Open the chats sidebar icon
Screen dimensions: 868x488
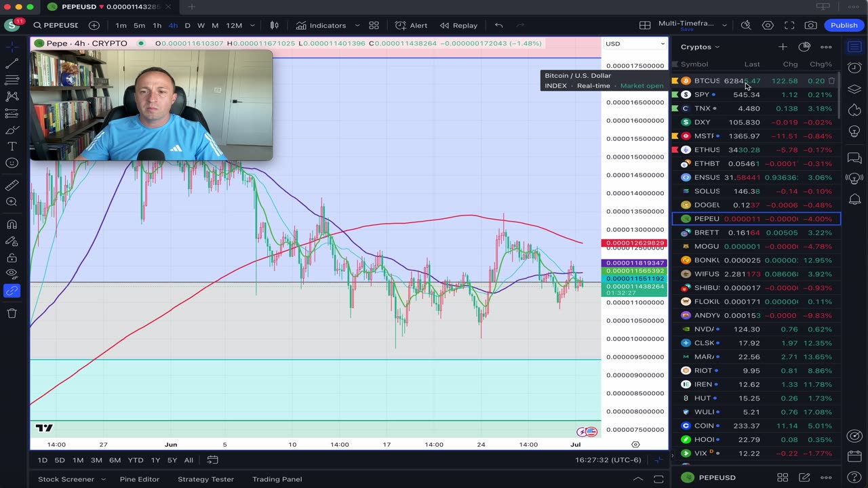(854, 159)
